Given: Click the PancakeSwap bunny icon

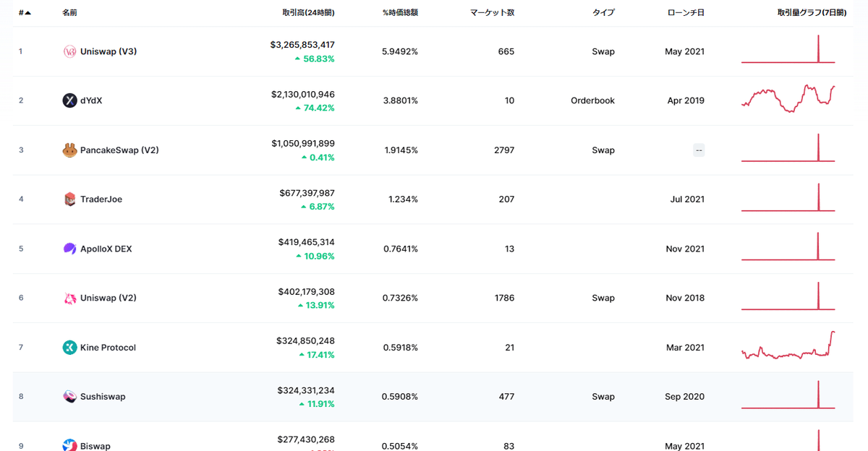Looking at the screenshot, I should coord(69,150).
